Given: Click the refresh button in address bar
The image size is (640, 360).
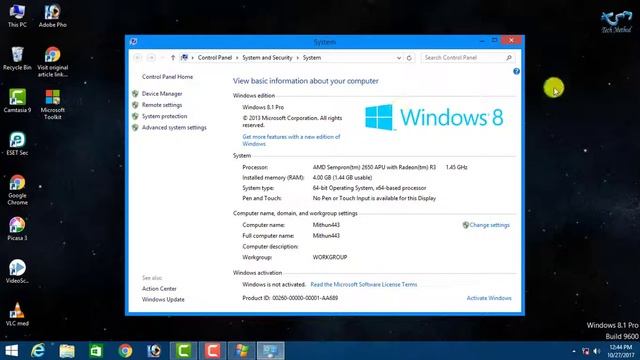Looking at the screenshot, I should coord(409,58).
